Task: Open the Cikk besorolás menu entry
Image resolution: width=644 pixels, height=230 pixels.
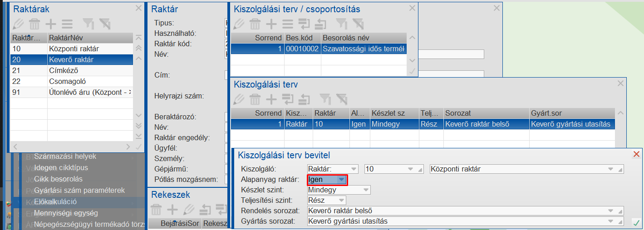Action: click(58, 179)
